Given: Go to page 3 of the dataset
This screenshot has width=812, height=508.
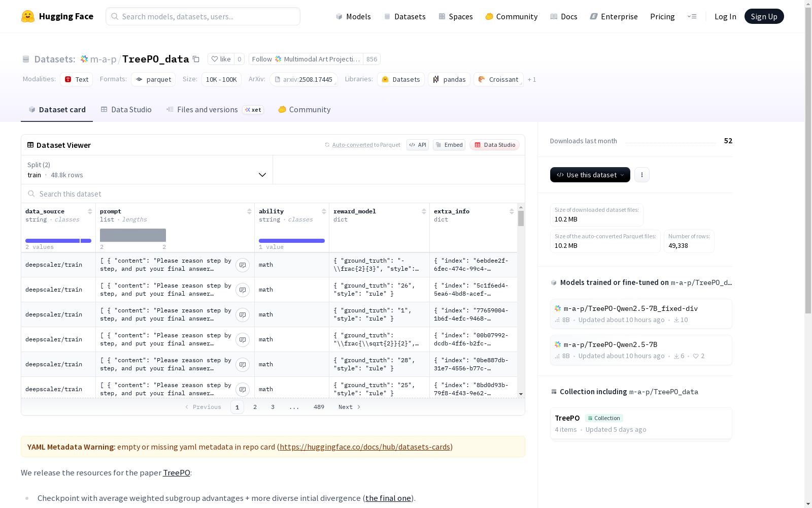Looking at the screenshot, I should coord(273,407).
